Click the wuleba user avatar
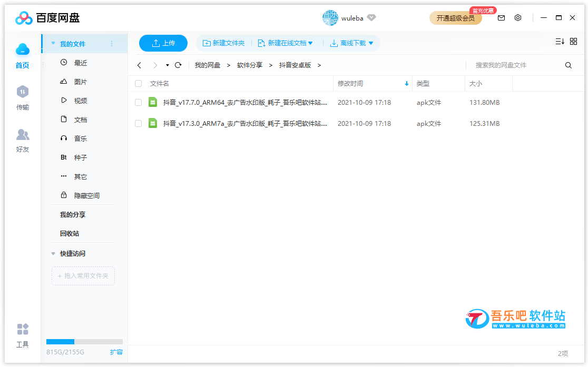Image resolution: width=588 pixels, height=367 pixels. click(x=330, y=17)
